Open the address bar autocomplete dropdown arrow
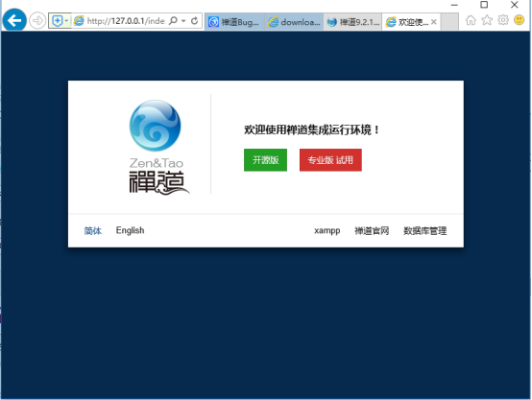 (x=183, y=21)
